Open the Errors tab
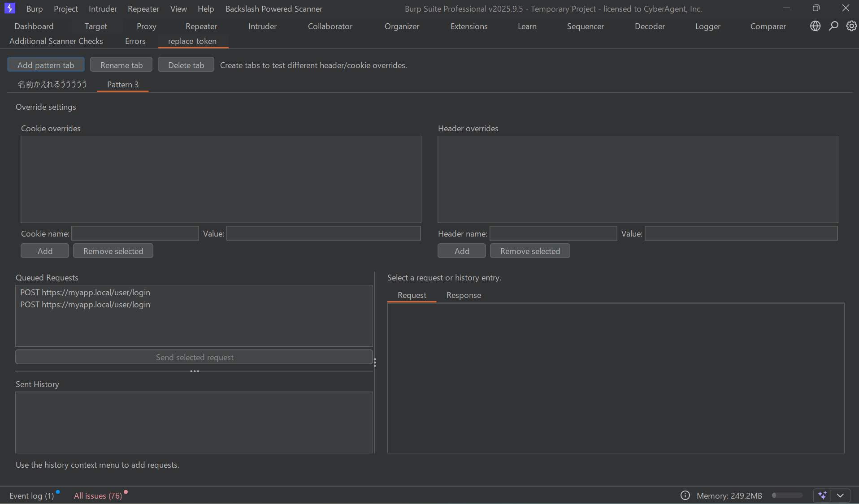859x504 pixels. 135,41
